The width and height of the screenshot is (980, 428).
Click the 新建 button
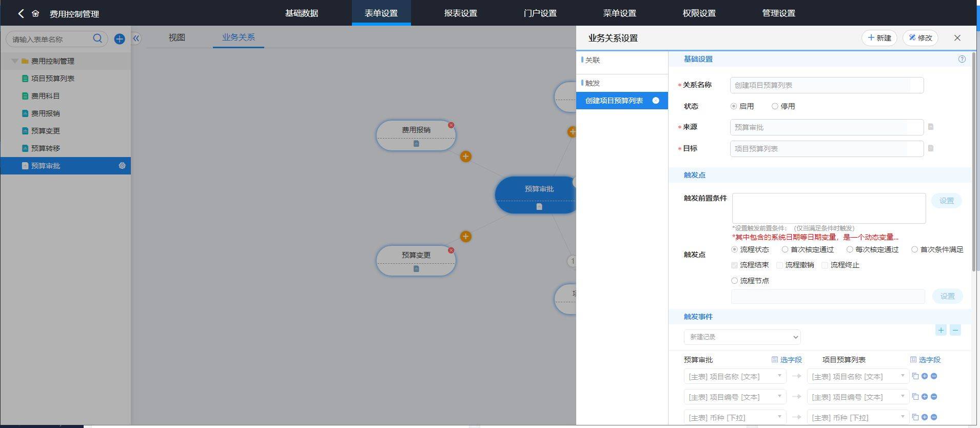(x=879, y=38)
